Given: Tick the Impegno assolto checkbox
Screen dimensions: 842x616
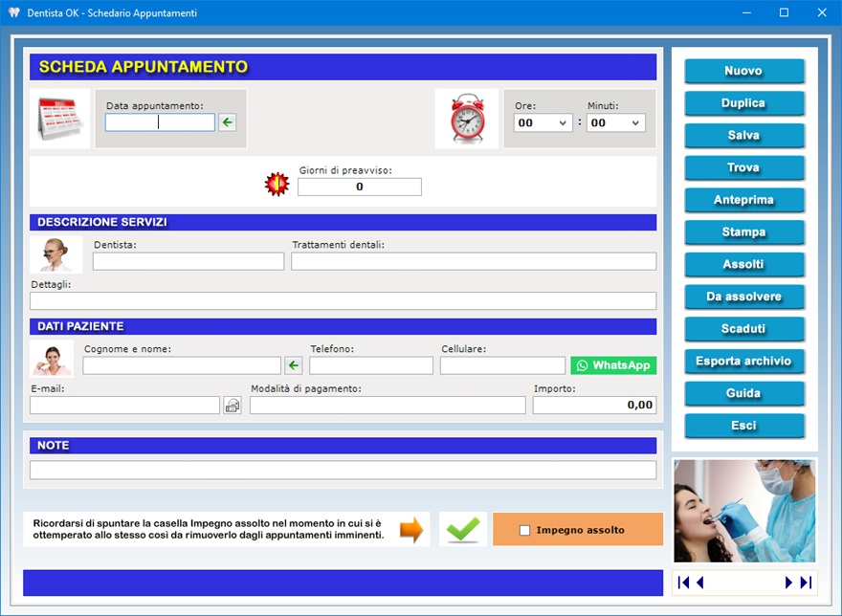Looking at the screenshot, I should [524, 530].
